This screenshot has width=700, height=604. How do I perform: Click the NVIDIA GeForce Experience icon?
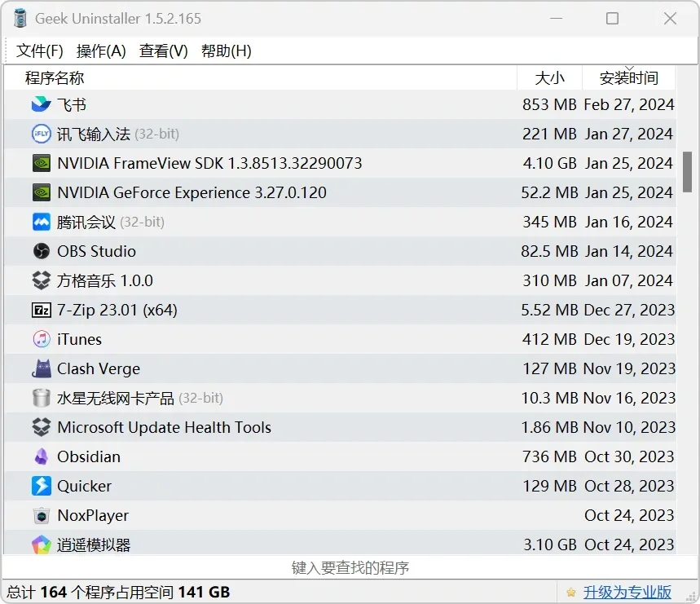point(41,193)
